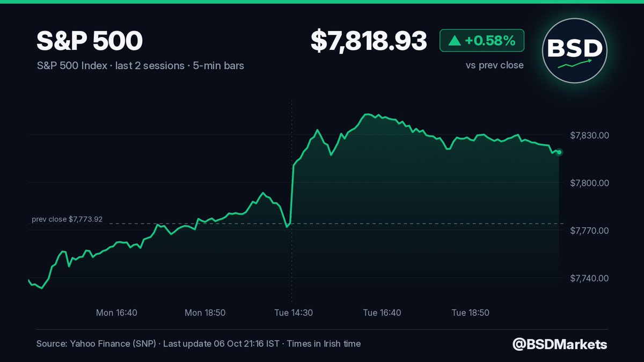Screen dimensions: 644x362
Task: Click the +0.58% change badge
Action: (482, 41)
